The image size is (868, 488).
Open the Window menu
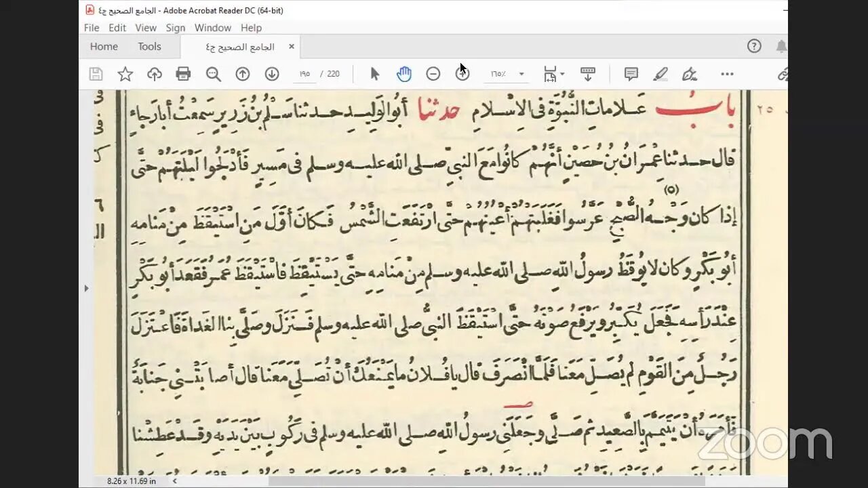213,28
